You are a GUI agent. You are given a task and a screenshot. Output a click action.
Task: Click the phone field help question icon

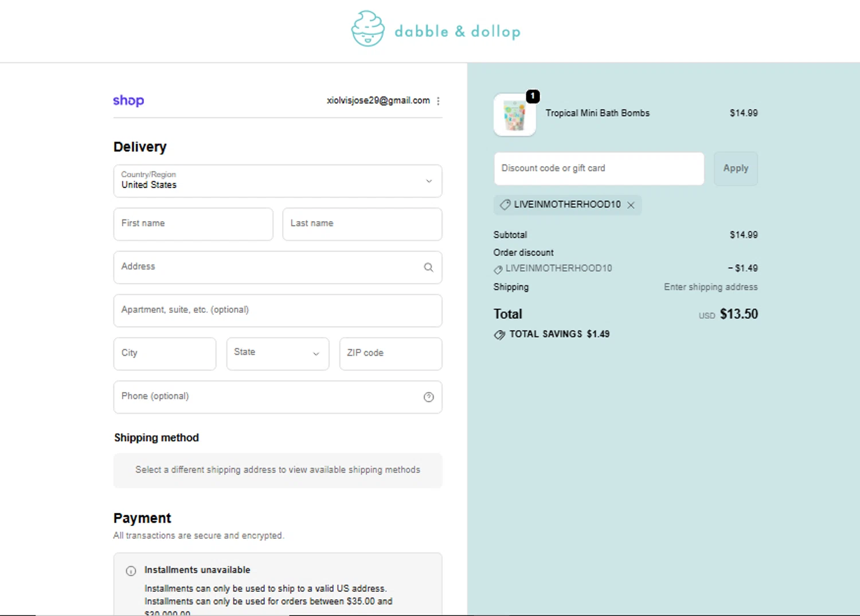428,397
